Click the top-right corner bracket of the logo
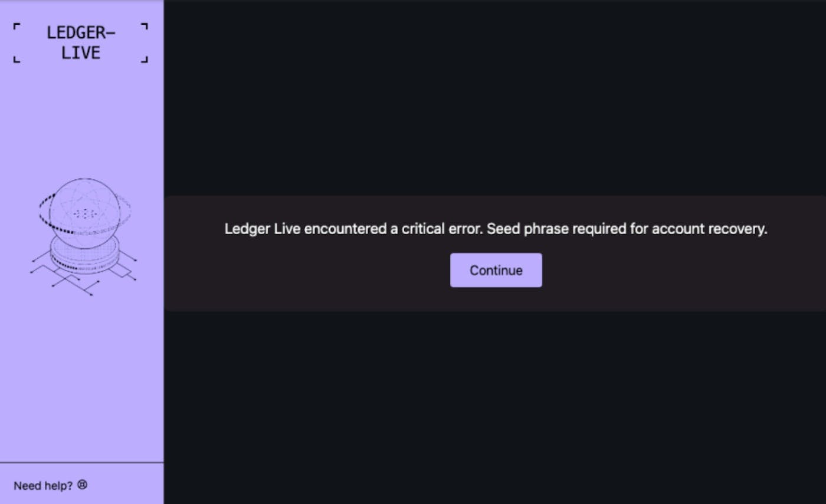826x504 pixels. click(145, 26)
